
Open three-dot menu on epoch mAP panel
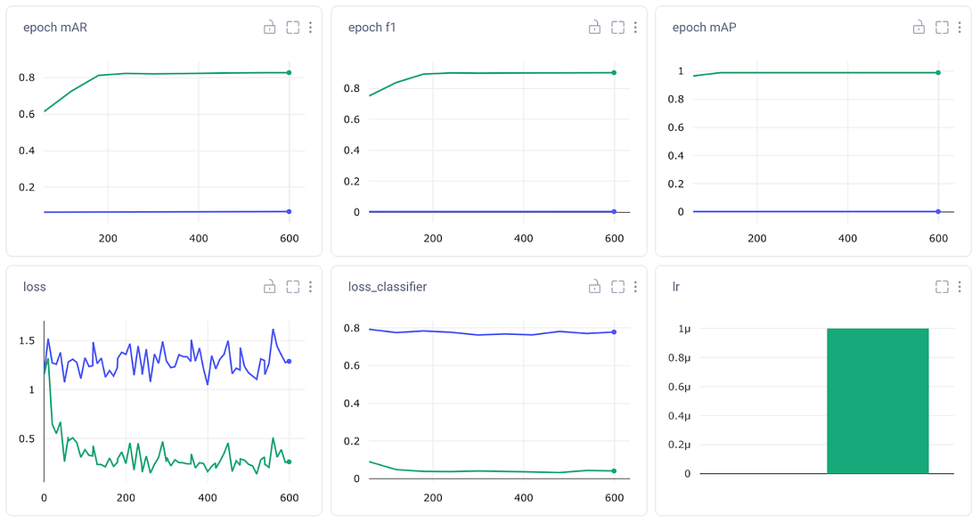click(960, 28)
